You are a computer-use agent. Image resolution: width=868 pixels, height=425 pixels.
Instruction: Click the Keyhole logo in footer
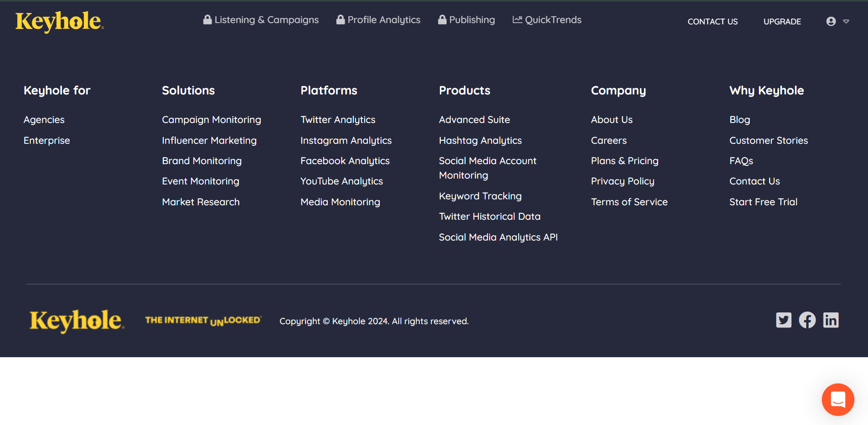point(77,321)
